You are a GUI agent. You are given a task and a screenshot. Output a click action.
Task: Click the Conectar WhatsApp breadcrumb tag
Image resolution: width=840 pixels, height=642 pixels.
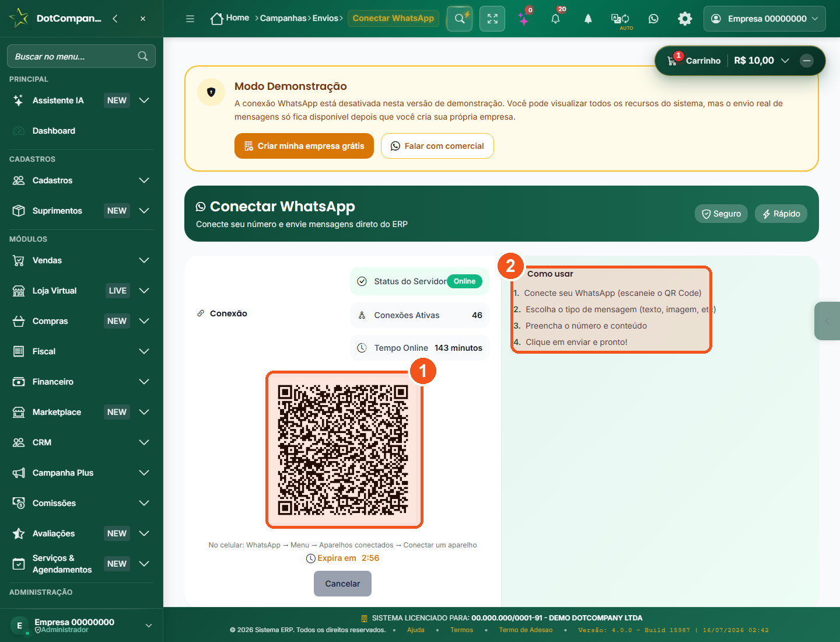(393, 18)
